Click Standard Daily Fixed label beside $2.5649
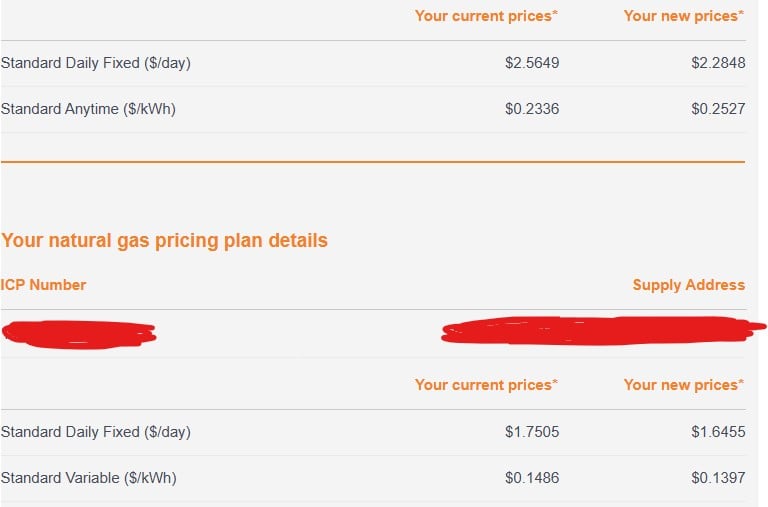This screenshot has width=768, height=507. click(95, 63)
